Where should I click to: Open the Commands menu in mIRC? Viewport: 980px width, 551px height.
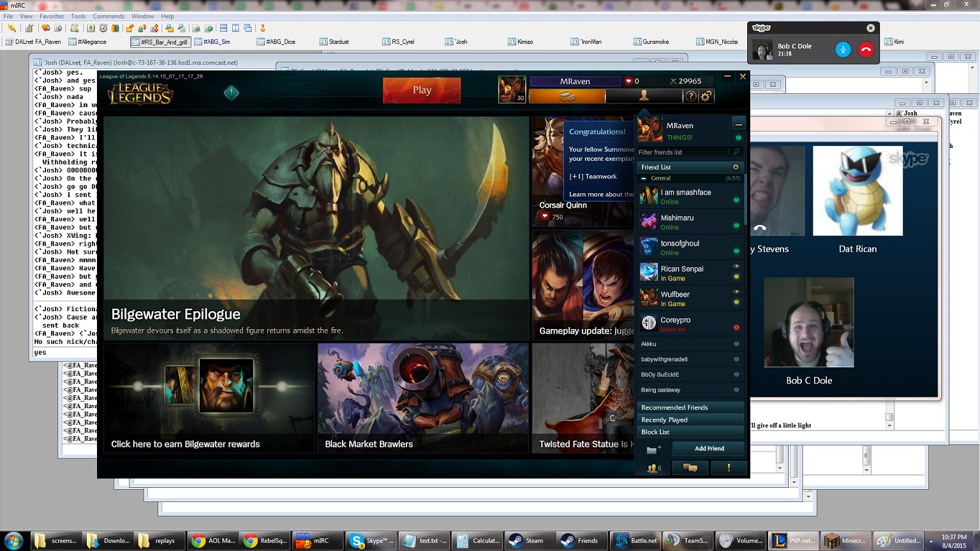108,16
